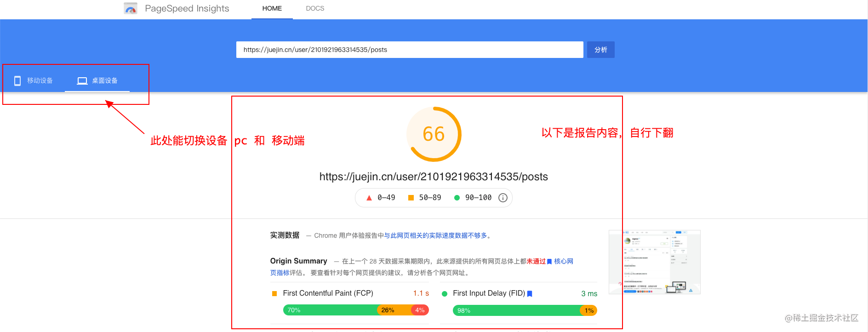Image resolution: width=868 pixels, height=332 pixels.
Task: Click the orange square 50–89 legend icon
Action: coord(411,198)
